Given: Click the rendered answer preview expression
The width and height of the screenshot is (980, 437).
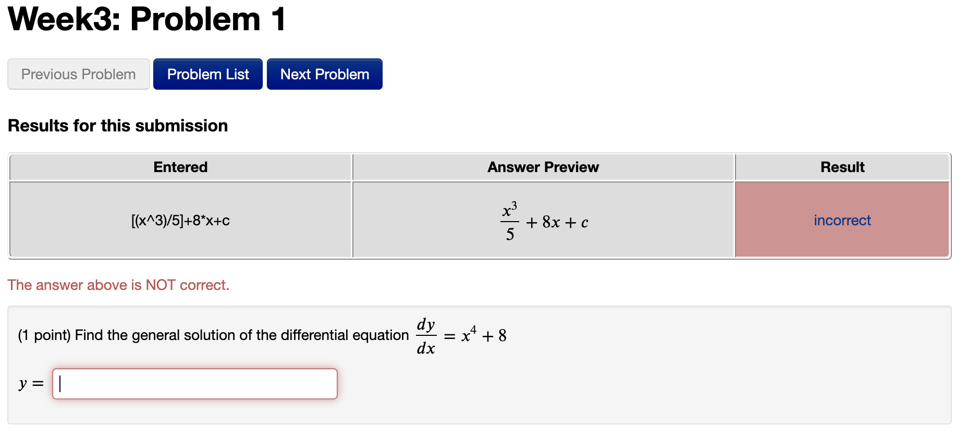Looking at the screenshot, I should pos(542,222).
